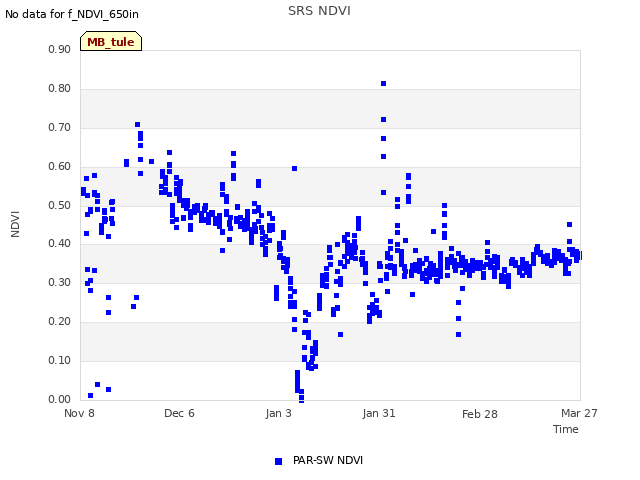
Task: Click the 0.50 y-axis tick label
Action: (60, 205)
